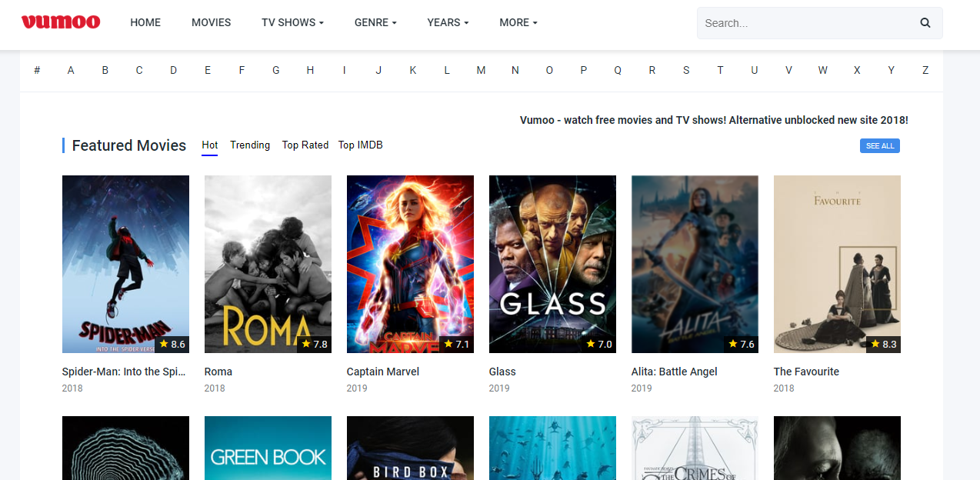Image resolution: width=980 pixels, height=480 pixels.
Task: Open the HOME menu item
Action: [145, 22]
